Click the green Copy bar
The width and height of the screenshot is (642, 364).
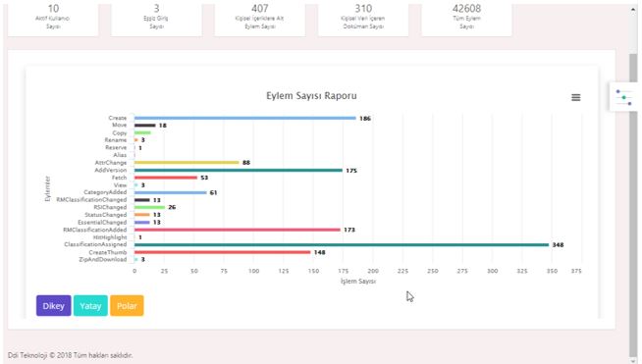coord(142,132)
